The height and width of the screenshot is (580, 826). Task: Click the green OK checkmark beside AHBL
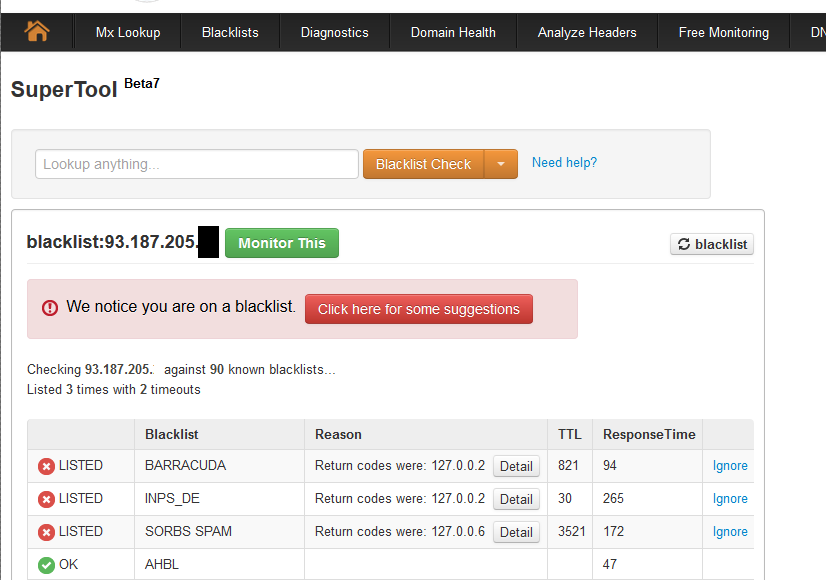46,564
